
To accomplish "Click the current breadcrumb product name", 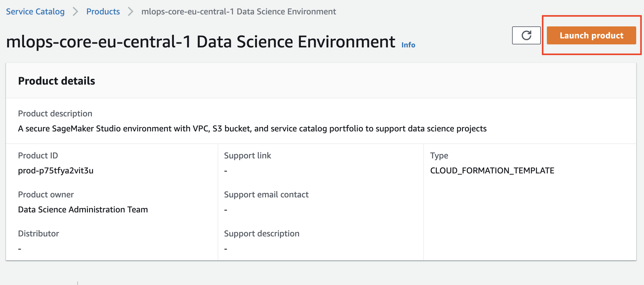I will point(239,11).
